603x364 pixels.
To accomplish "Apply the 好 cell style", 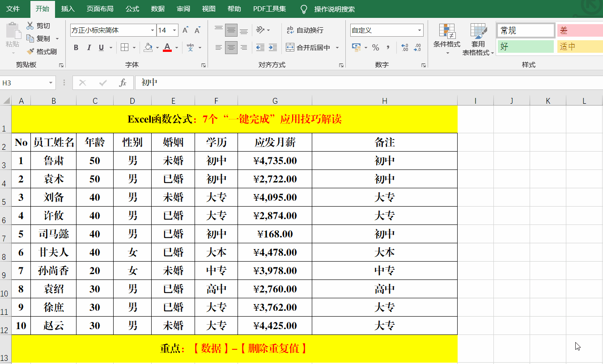I will tap(526, 46).
